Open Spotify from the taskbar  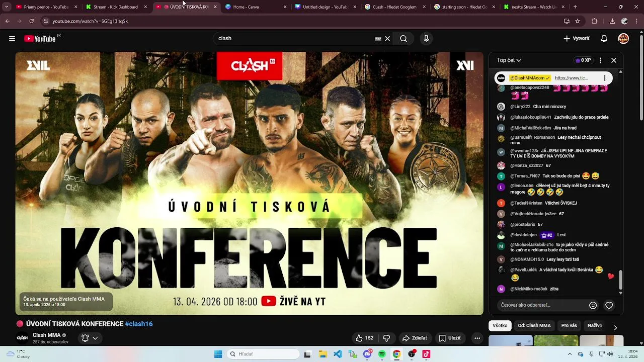click(382, 354)
